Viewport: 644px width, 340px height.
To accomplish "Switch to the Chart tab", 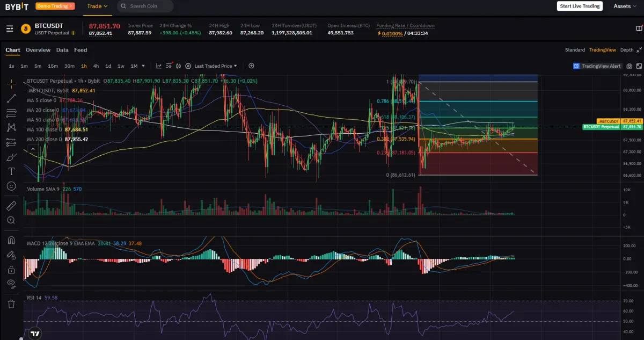I will 13,50.
